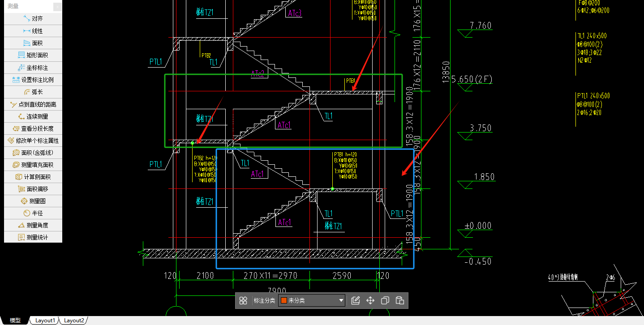Screen dimensions: 644x325
Task: Activate the 测量角度 angle measurement tool
Action: (x=33, y=225)
